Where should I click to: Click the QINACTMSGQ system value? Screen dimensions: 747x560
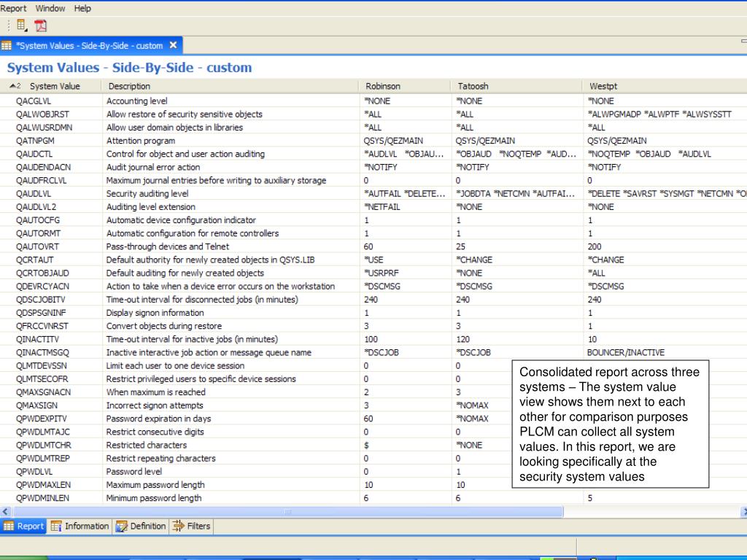click(42, 352)
